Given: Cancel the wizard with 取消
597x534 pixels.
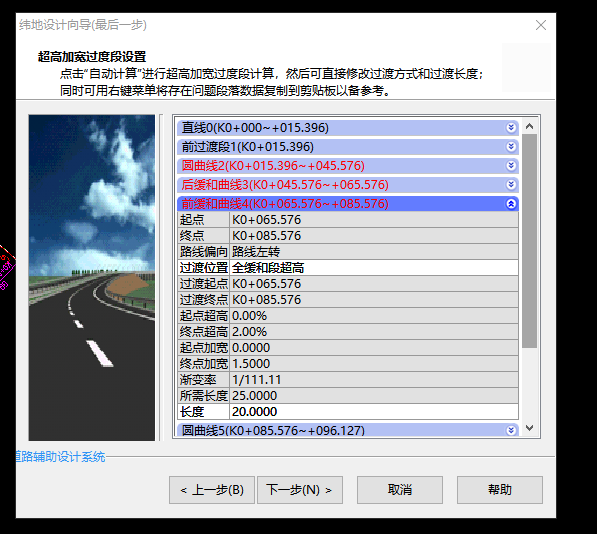Looking at the screenshot, I should tap(400, 490).
